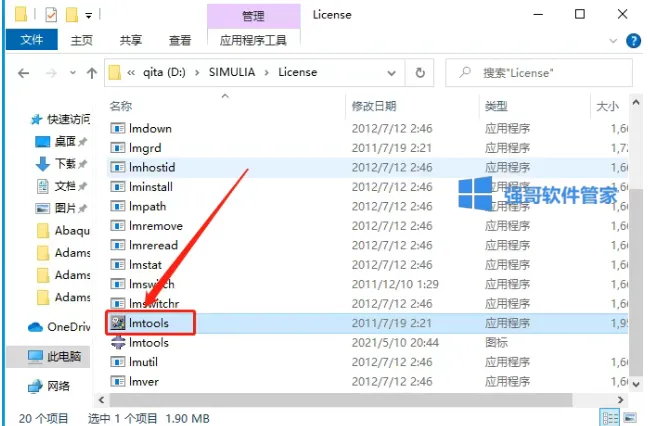648x426 pixels.
Task: Click the lmremove application icon
Action: (x=118, y=226)
